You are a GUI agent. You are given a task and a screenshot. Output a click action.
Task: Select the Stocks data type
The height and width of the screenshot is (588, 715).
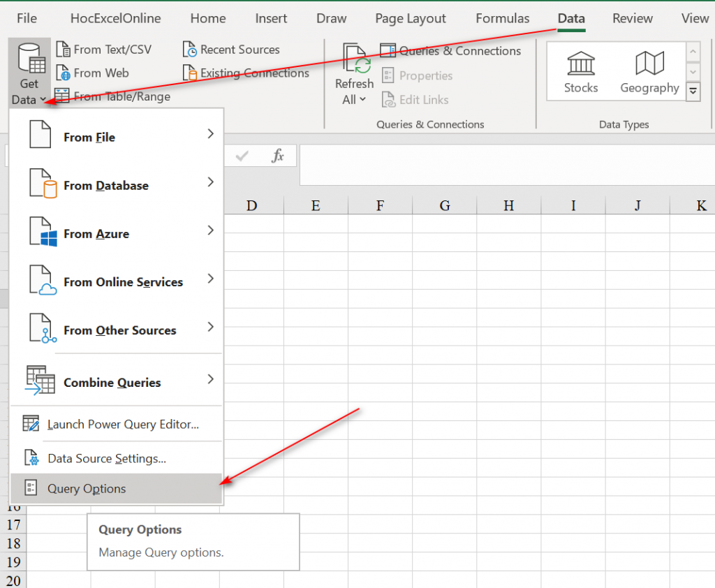click(580, 71)
